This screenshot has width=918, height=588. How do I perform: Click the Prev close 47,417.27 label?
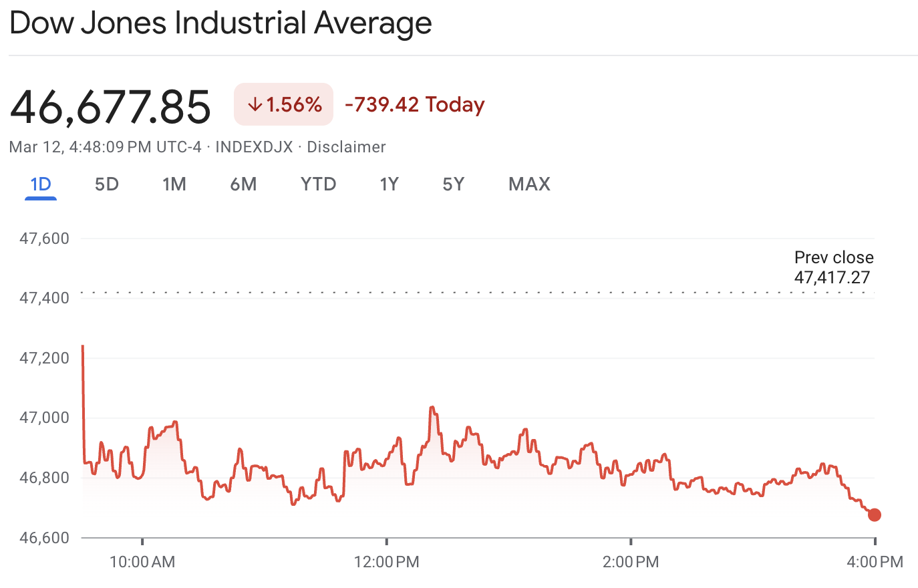(x=833, y=267)
